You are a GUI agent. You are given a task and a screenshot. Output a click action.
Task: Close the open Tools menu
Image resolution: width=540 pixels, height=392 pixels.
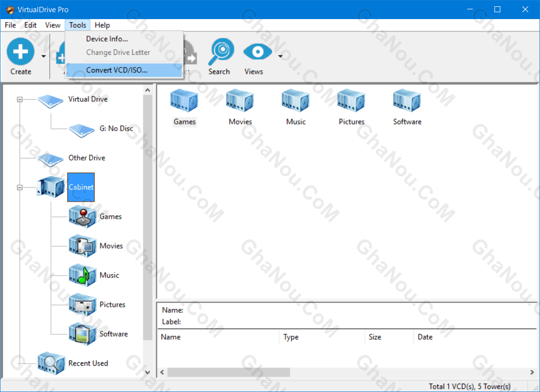[77, 25]
